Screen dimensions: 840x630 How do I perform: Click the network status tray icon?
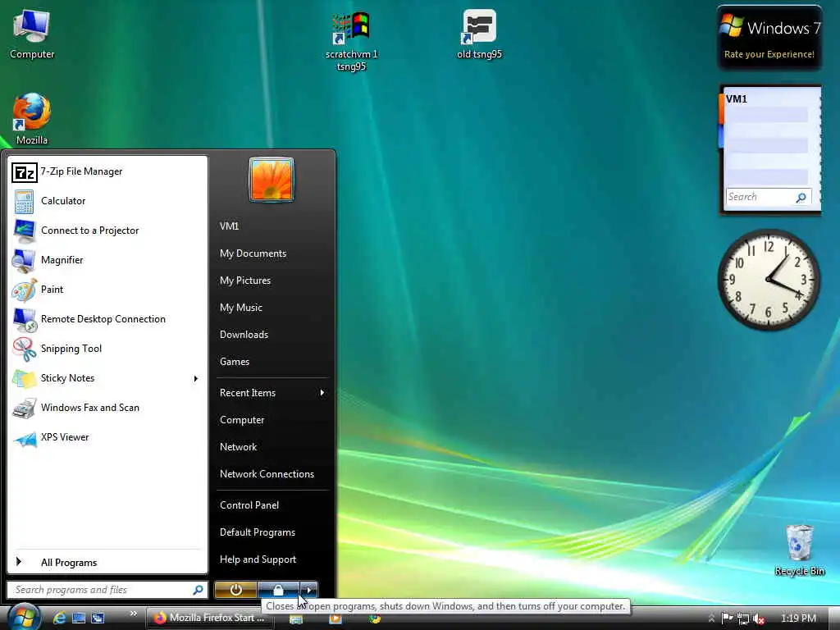tap(743, 619)
